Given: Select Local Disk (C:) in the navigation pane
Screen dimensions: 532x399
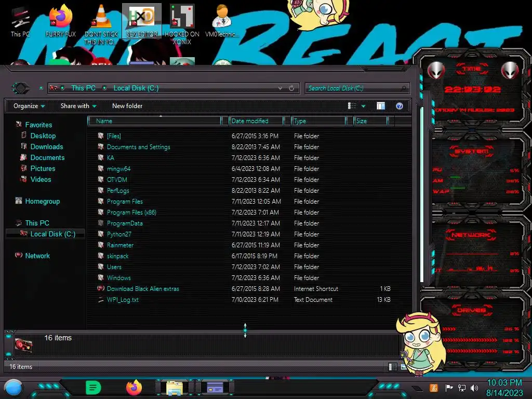Looking at the screenshot, I should tap(46, 234).
